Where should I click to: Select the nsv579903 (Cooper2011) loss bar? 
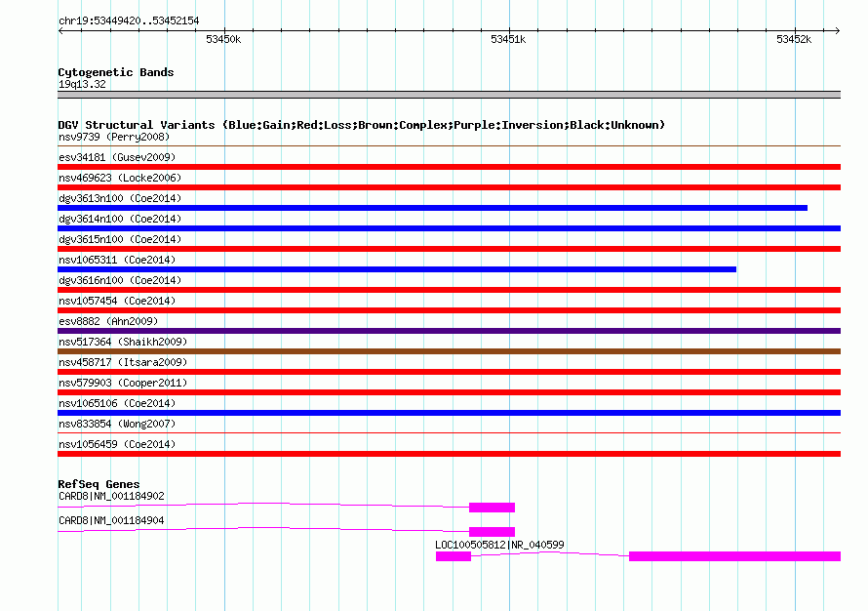coord(449,392)
